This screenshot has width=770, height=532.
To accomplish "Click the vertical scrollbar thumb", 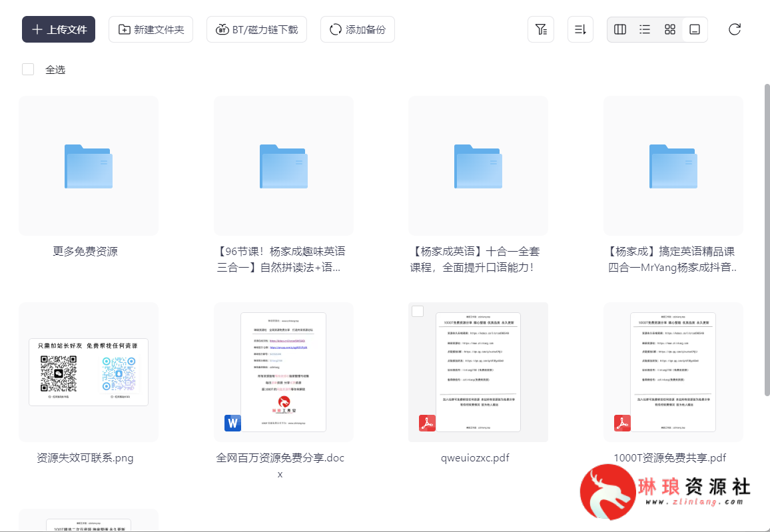I will click(767, 240).
